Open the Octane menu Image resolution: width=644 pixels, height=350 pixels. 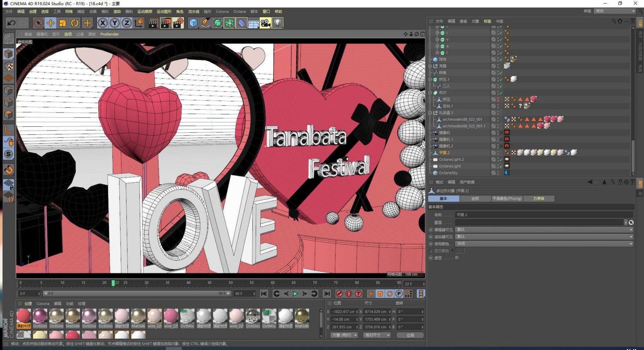pos(239,11)
